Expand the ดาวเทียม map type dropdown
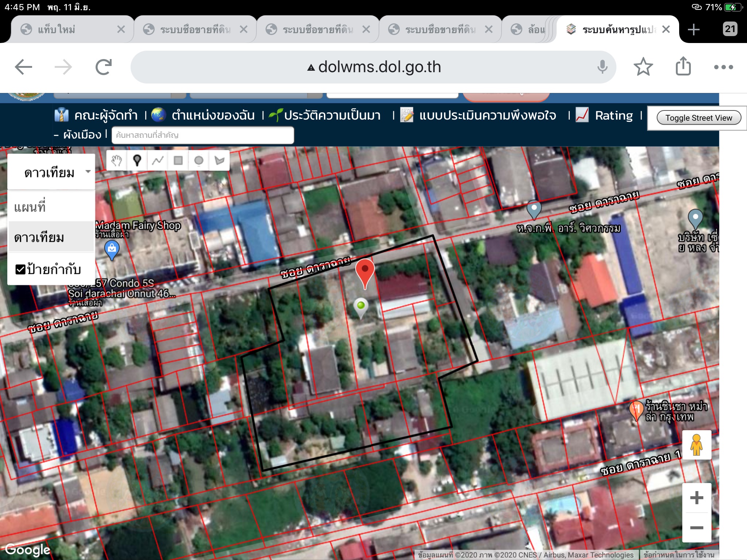Image resolution: width=747 pixels, height=560 pixels. click(51, 172)
